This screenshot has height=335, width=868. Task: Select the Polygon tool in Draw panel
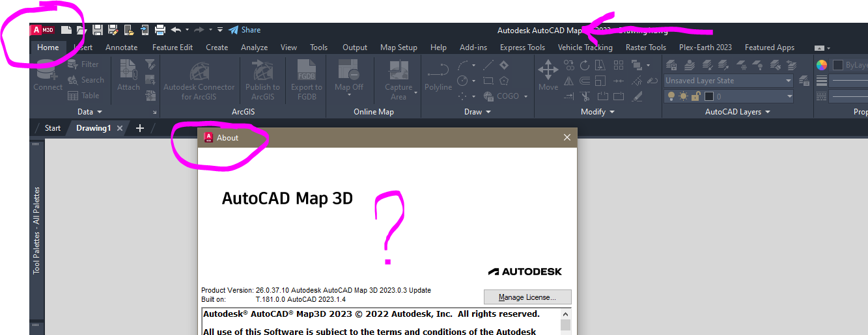click(x=504, y=81)
